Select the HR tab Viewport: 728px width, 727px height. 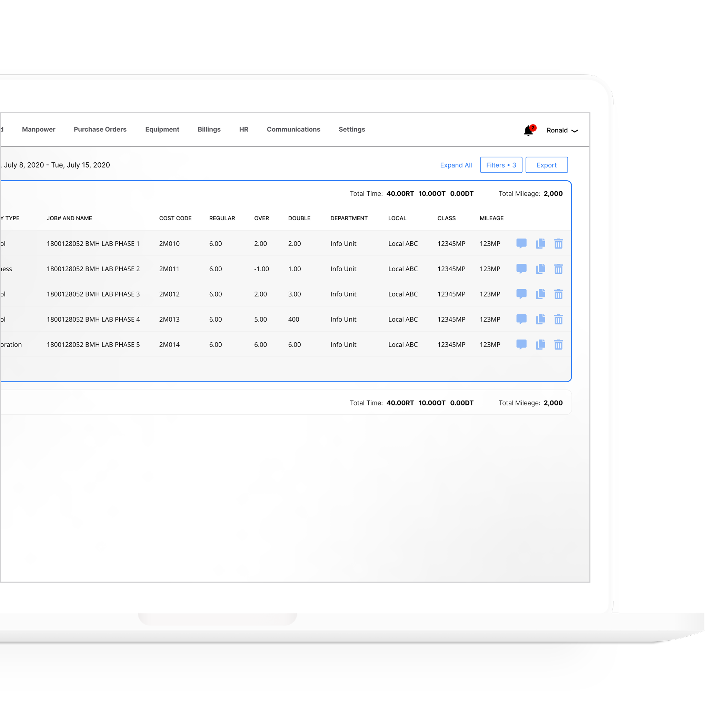point(244,130)
